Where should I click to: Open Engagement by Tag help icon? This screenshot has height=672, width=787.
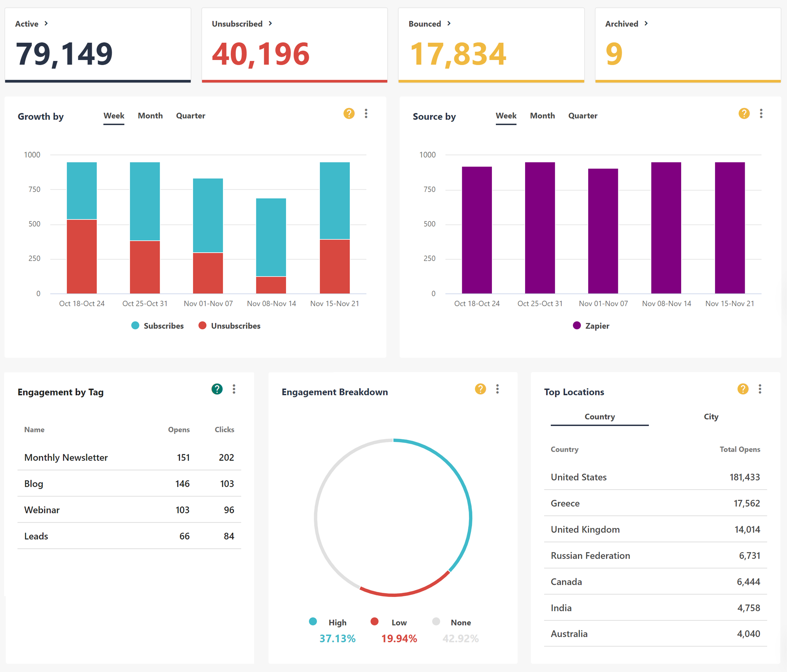coord(217,389)
